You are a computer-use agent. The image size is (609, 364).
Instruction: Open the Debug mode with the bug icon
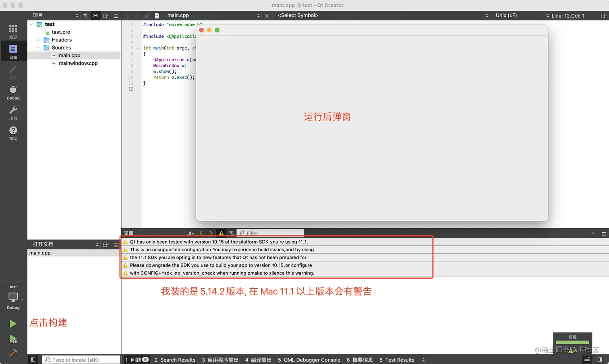pos(13,92)
